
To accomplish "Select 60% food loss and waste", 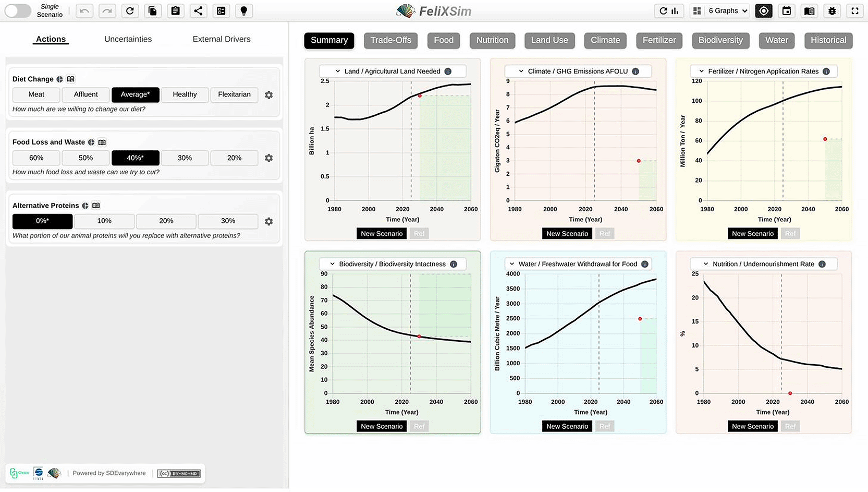I will click(x=36, y=158).
